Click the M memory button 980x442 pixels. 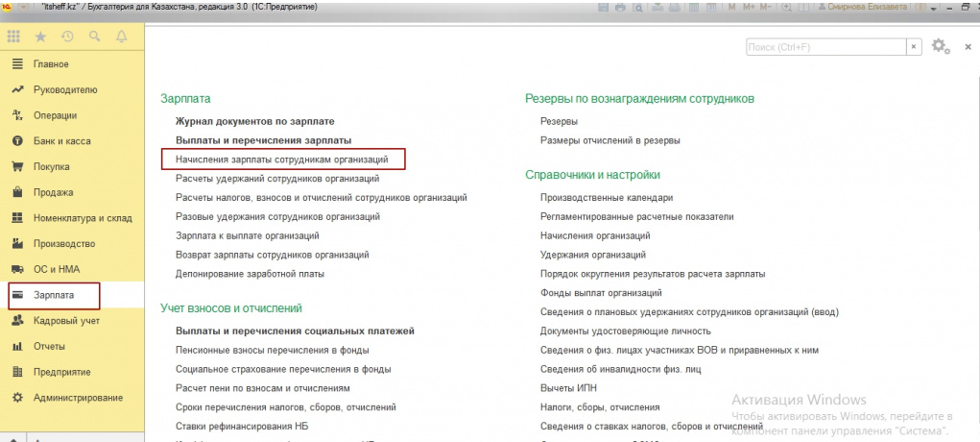pyautogui.click(x=731, y=8)
